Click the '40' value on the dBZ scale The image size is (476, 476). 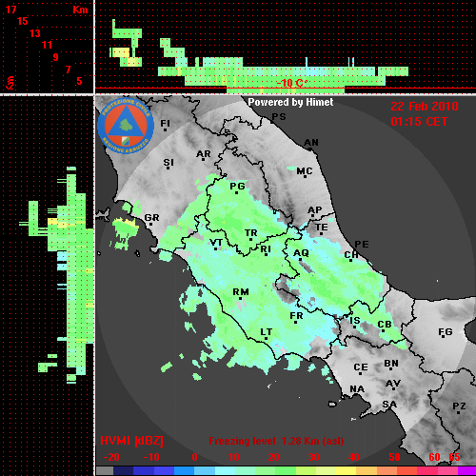354,457
